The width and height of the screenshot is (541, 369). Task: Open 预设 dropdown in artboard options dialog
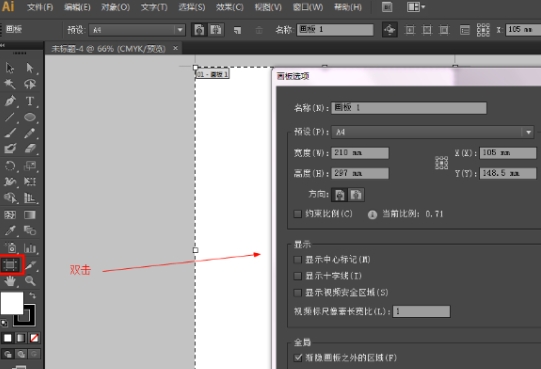[x=432, y=132]
